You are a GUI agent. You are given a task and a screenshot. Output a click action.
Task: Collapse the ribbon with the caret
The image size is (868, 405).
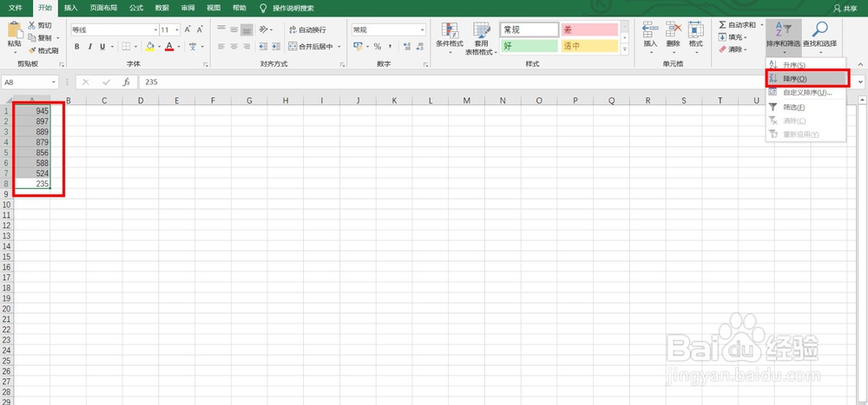coord(860,64)
